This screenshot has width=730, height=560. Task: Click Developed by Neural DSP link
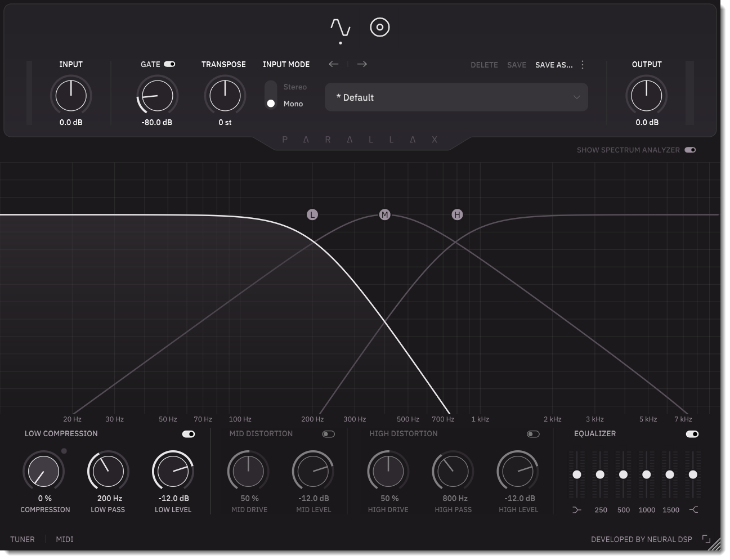point(642,539)
